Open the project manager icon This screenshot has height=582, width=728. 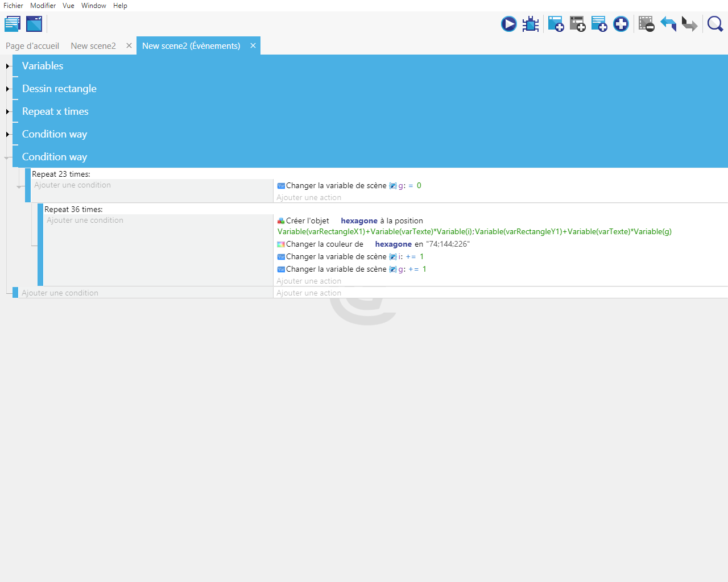click(x=13, y=24)
